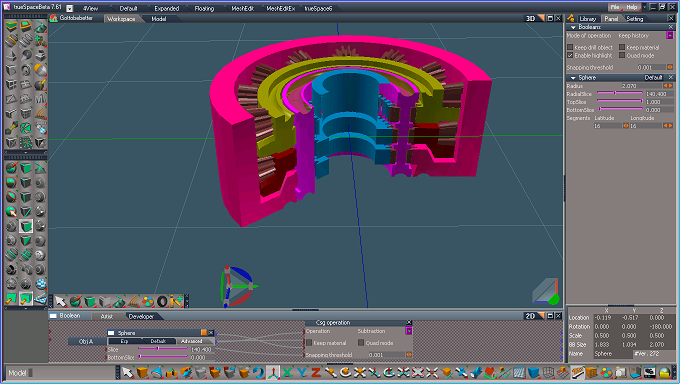Click the Y axis toggle icon
The width and height of the screenshot is (680, 384).
(x=301, y=373)
